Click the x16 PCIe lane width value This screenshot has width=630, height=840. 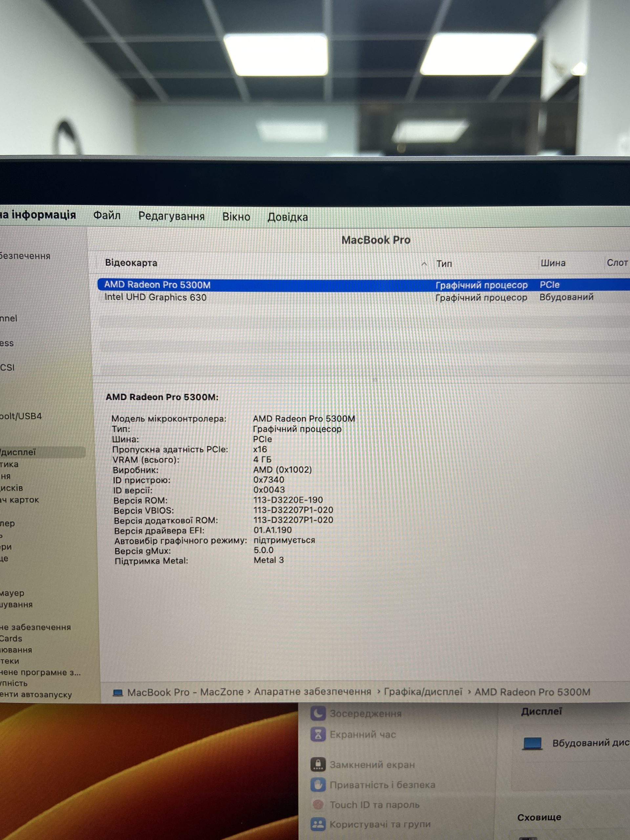coord(260,449)
